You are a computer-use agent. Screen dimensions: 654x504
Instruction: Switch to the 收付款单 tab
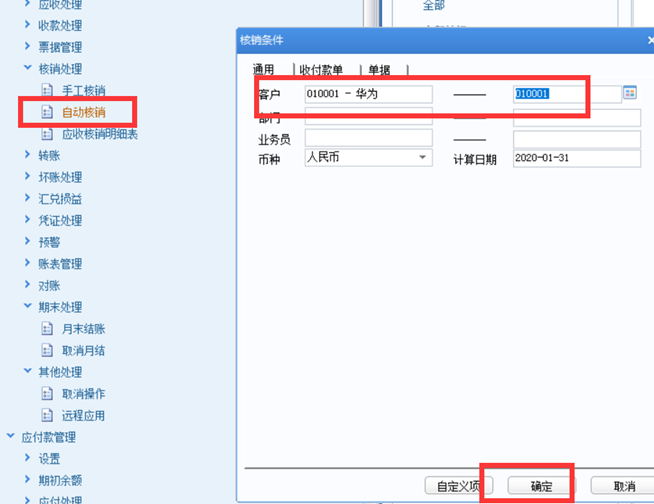(321, 70)
